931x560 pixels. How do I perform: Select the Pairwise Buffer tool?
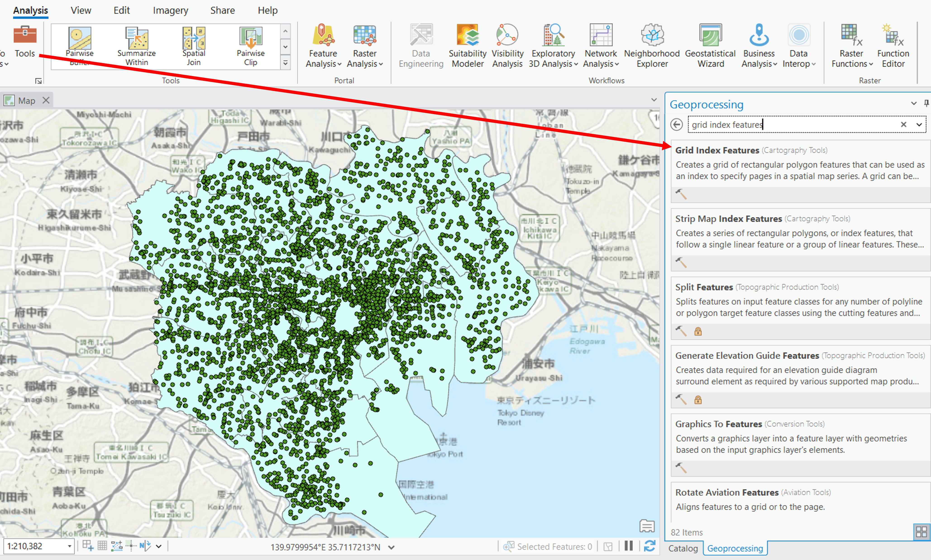(x=79, y=46)
